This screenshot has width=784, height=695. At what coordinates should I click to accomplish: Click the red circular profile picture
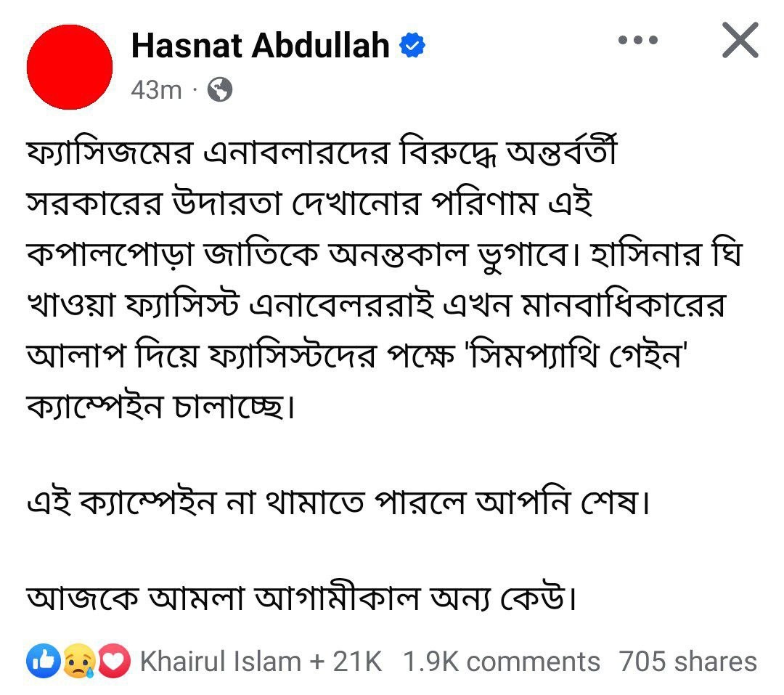tap(70, 67)
